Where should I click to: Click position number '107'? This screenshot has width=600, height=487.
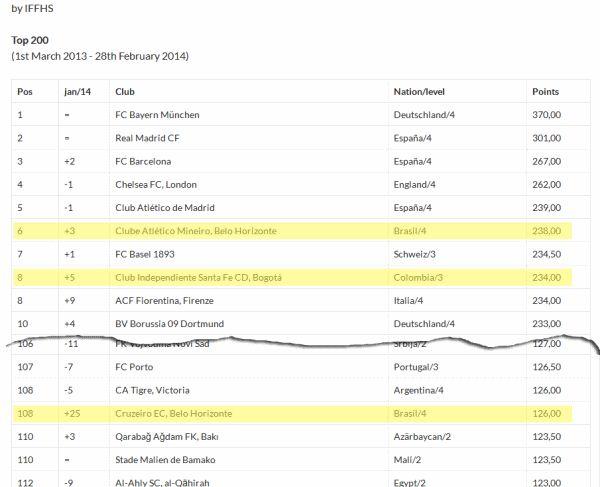coord(25,367)
